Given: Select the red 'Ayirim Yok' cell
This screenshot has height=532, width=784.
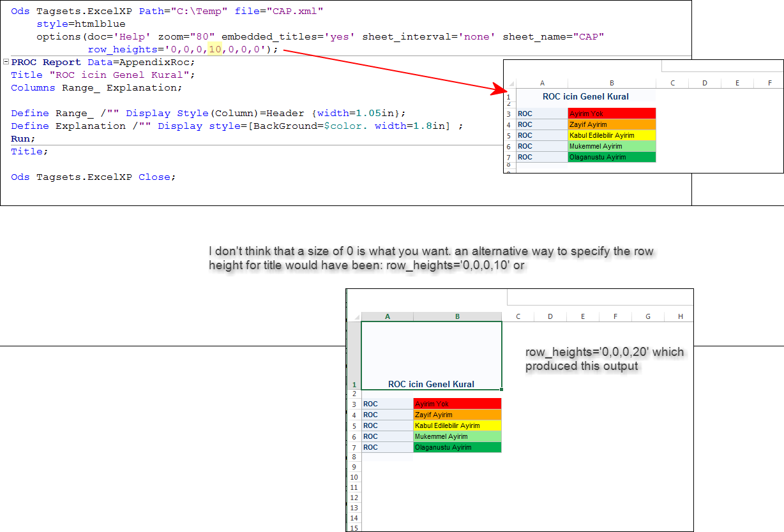Looking at the screenshot, I should point(612,114).
